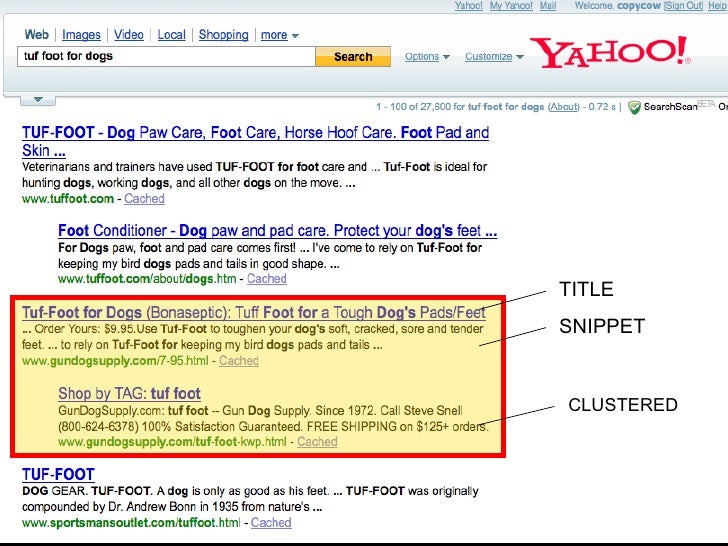Open the Help link
This screenshot has height=546, width=728.
click(717, 6)
